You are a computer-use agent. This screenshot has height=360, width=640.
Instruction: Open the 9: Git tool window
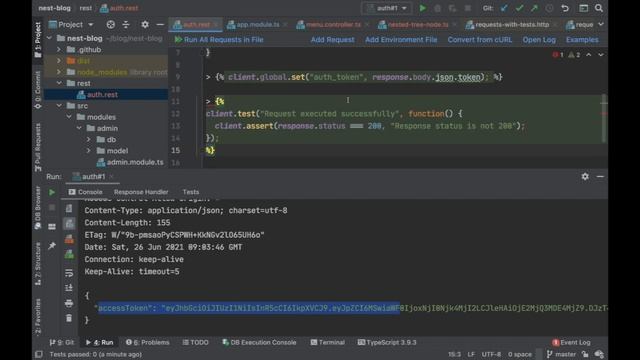point(62,342)
